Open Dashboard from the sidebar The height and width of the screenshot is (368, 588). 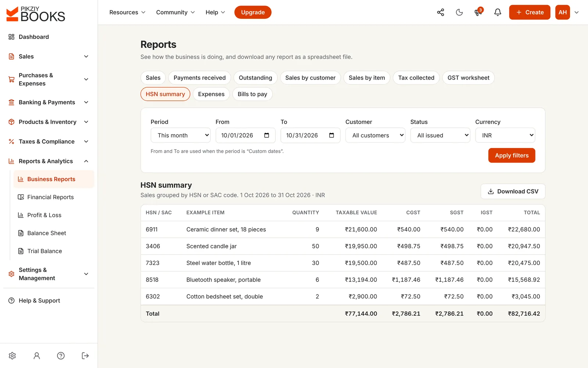[49, 37]
